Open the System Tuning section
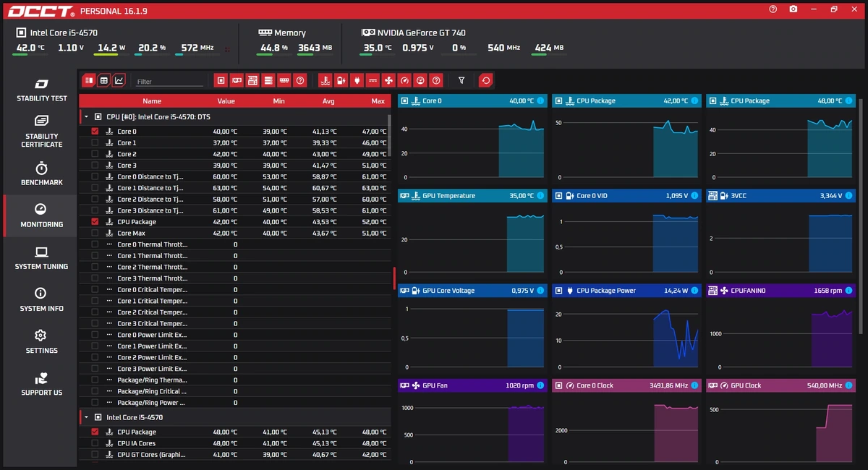The width and height of the screenshot is (868, 470). coord(41,257)
